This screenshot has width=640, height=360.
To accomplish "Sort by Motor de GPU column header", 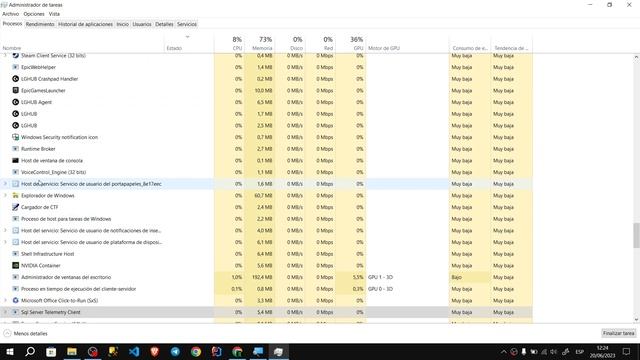I will point(407,43).
